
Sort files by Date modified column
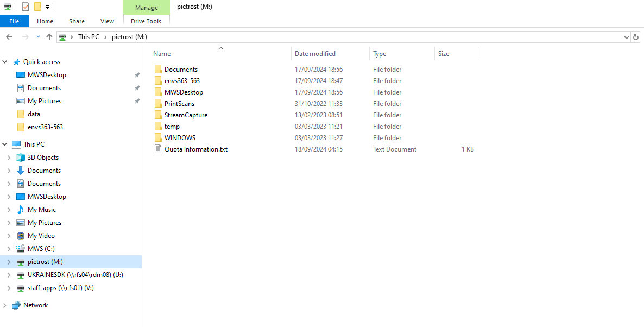click(x=315, y=54)
